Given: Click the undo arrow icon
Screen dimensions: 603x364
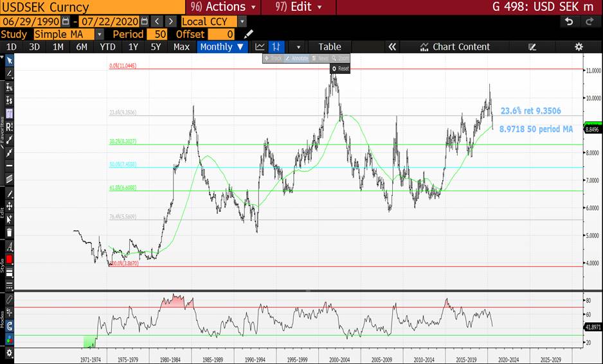Looking at the screenshot, I should (568, 21).
